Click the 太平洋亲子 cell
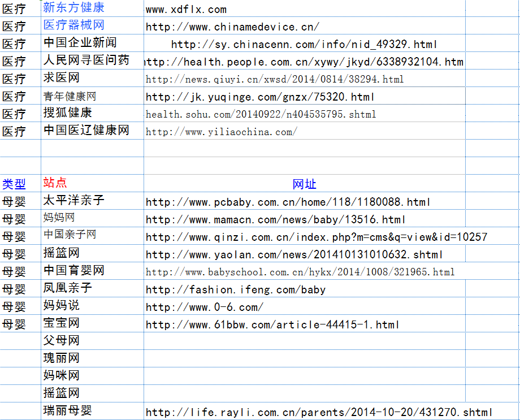This screenshot has width=520, height=420. click(92, 201)
